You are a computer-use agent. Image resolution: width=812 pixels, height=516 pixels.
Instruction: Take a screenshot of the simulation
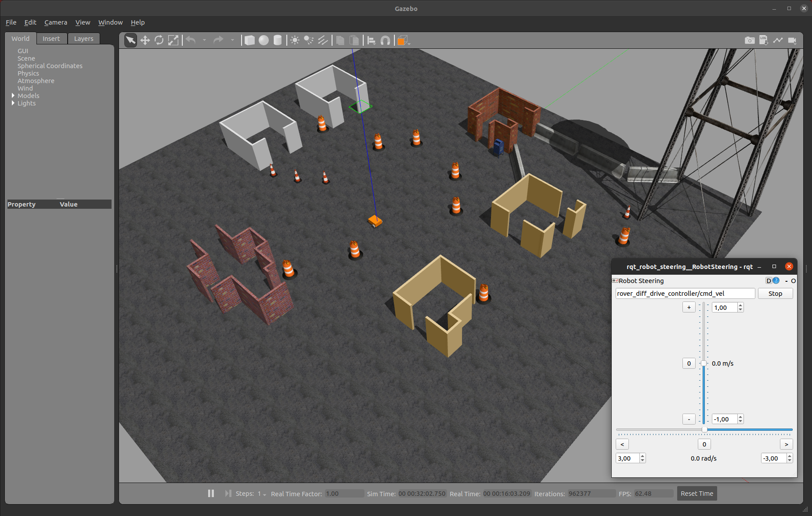(x=749, y=40)
